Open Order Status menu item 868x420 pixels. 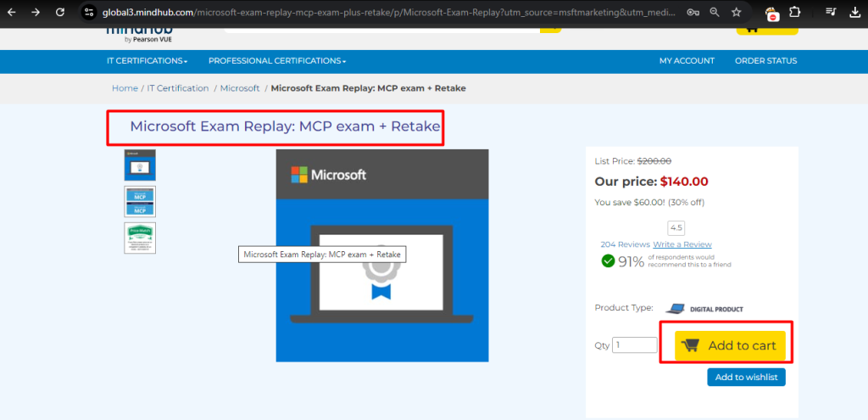[765, 61]
